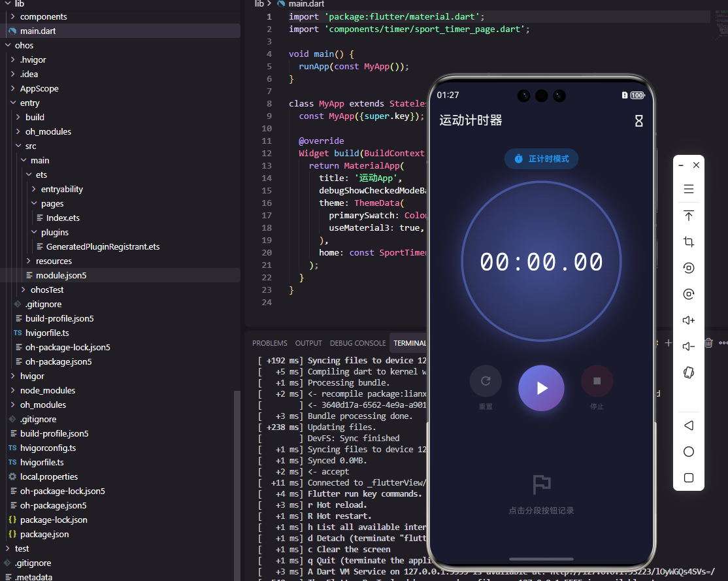Click the 00:00.00 timer display
This screenshot has height=581, width=728.
click(x=541, y=262)
